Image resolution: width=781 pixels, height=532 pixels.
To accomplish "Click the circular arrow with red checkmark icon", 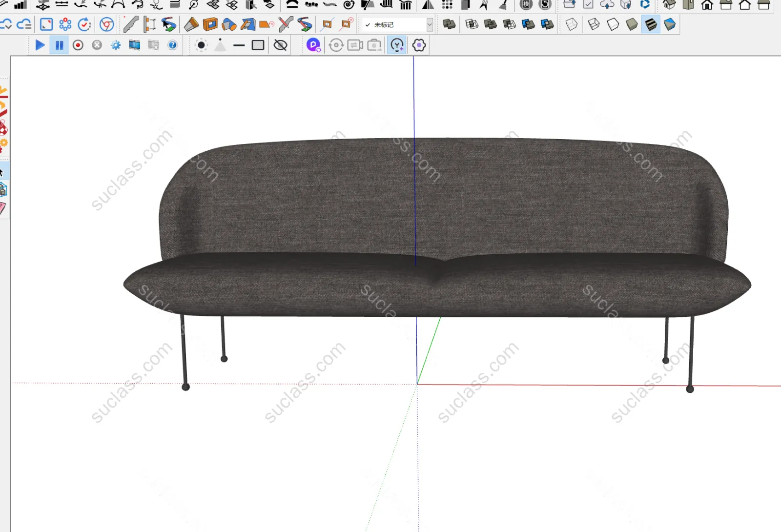I will pyautogui.click(x=84, y=24).
